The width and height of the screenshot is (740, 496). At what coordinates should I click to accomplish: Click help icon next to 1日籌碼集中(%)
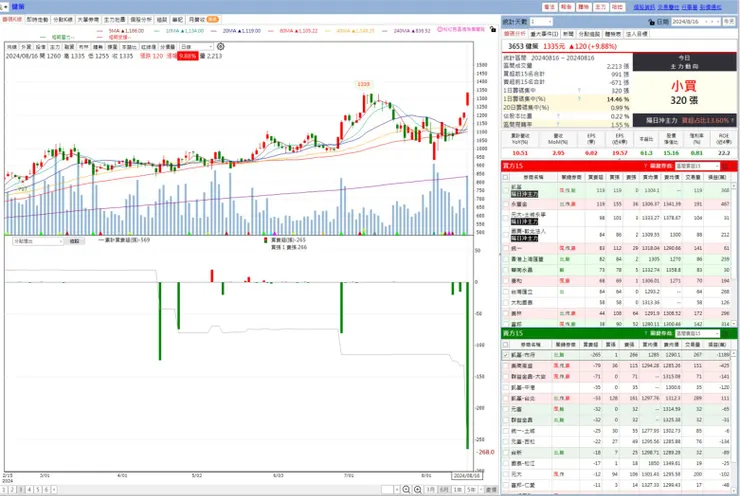coord(579,99)
